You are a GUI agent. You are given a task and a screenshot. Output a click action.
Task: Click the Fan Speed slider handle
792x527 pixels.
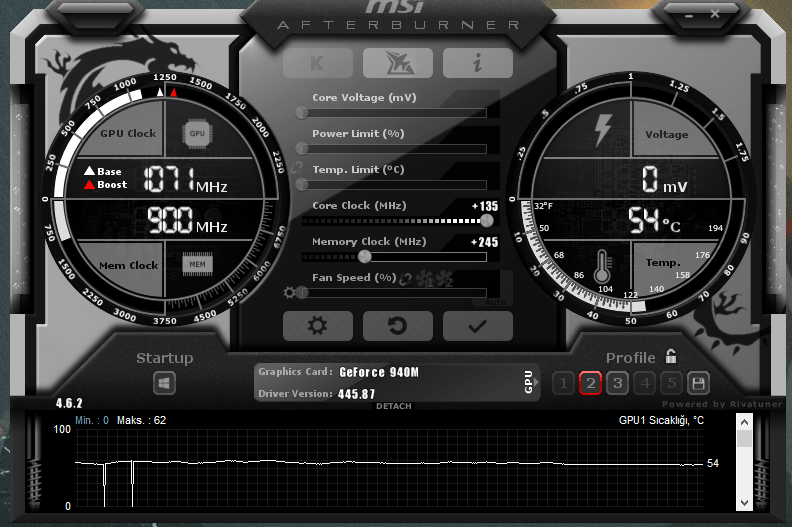302,293
